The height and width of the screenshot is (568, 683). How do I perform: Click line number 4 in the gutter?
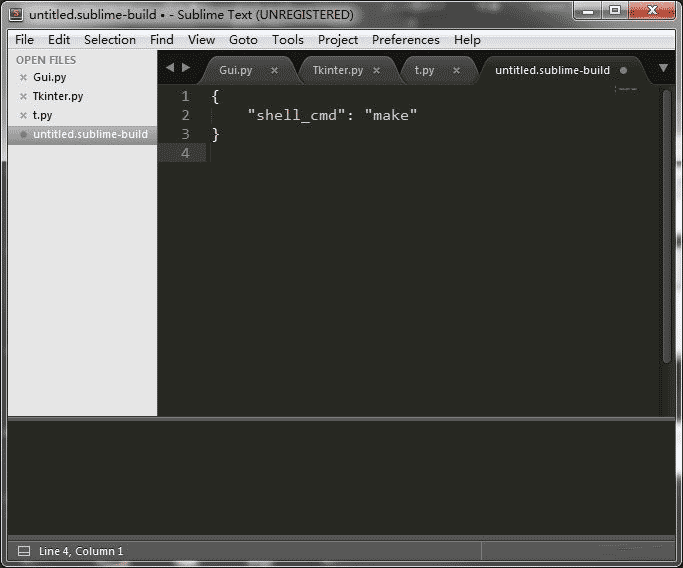coord(185,153)
